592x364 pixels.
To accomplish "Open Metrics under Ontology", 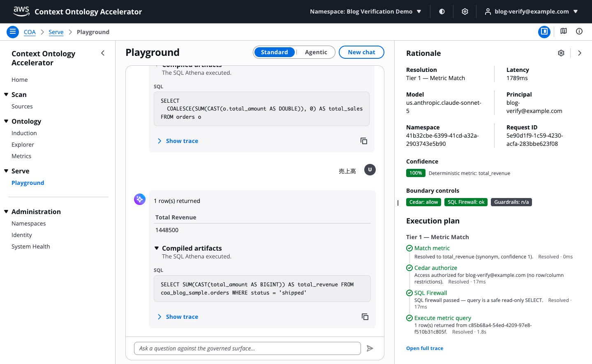I will pos(21,156).
